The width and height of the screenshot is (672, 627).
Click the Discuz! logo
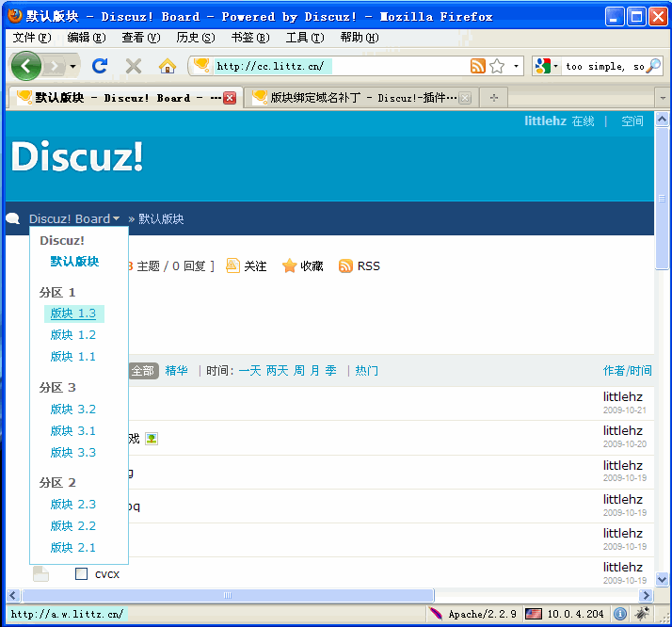tap(77, 156)
